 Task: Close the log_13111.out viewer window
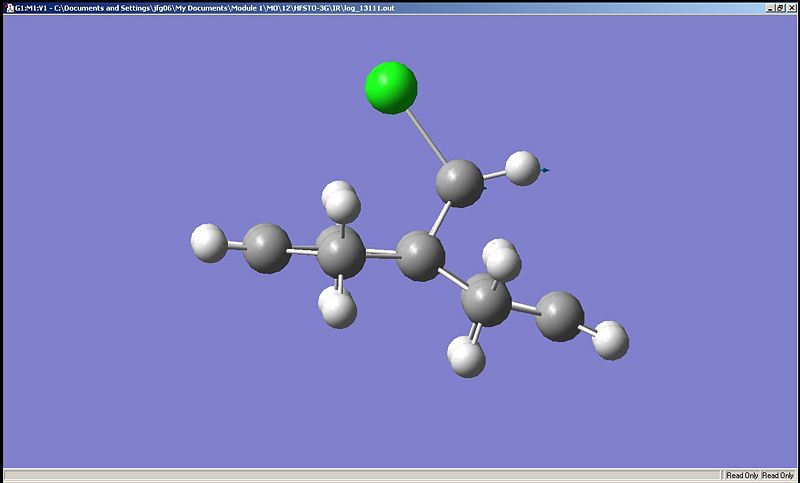(x=790, y=8)
